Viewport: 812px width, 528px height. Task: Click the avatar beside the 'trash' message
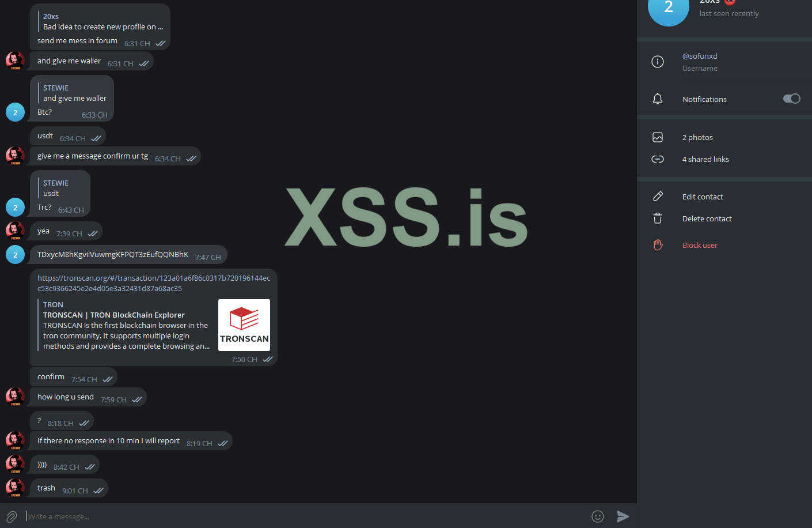coord(15,488)
